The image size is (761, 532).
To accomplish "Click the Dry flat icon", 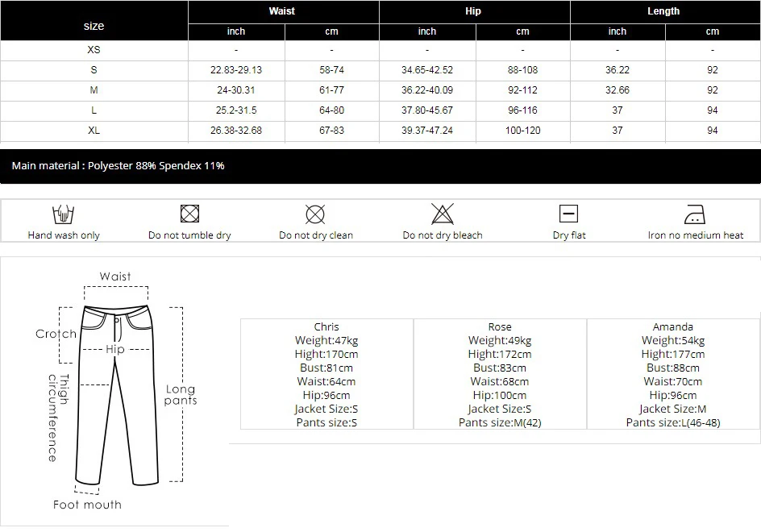I will pos(568,214).
